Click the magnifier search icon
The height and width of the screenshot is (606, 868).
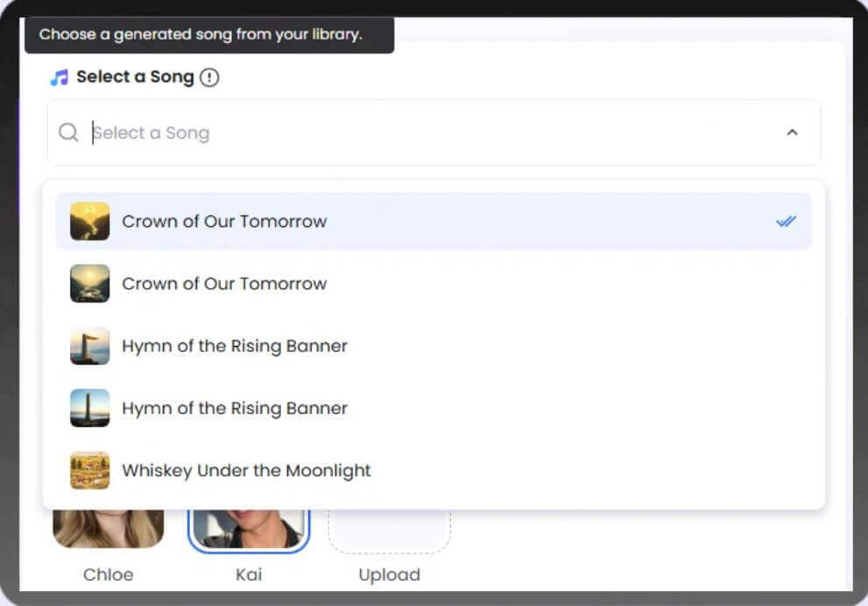coord(68,132)
